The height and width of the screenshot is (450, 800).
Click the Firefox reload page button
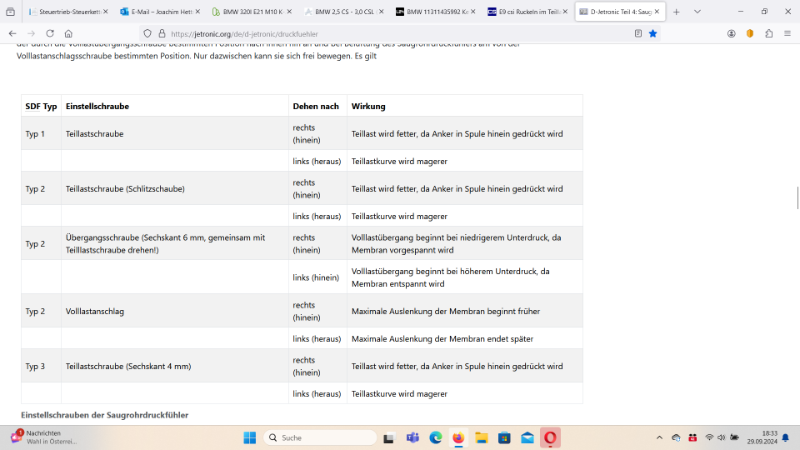tap(47, 33)
